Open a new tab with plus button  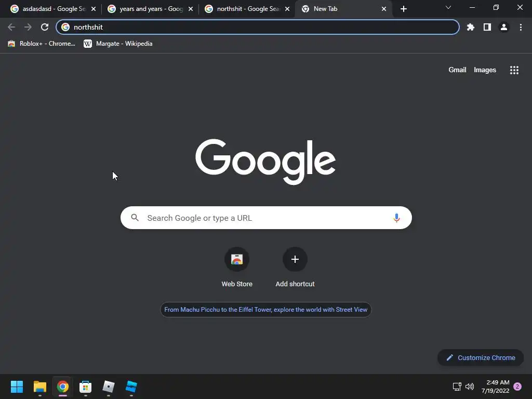click(x=403, y=9)
